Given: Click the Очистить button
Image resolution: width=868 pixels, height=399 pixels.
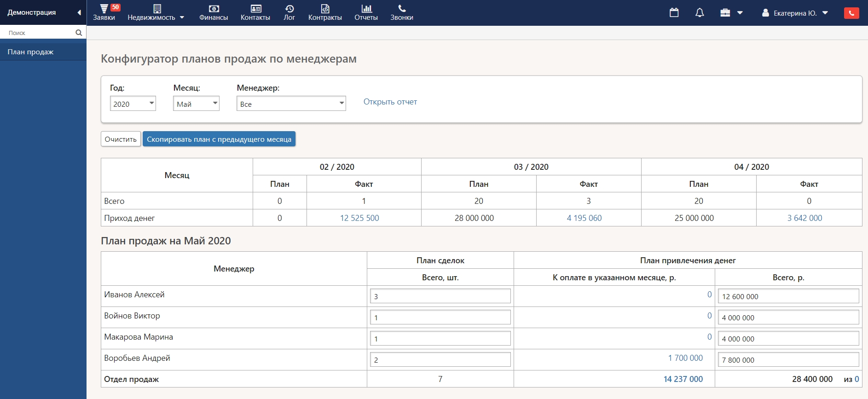Looking at the screenshot, I should (x=121, y=139).
